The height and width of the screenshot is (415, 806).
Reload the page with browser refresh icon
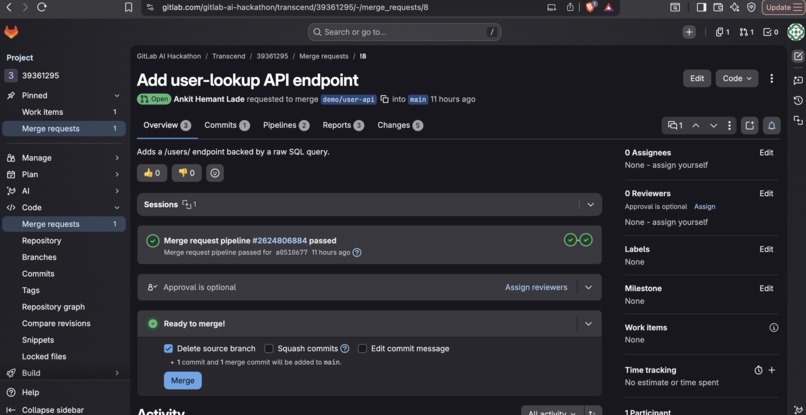tap(42, 7)
